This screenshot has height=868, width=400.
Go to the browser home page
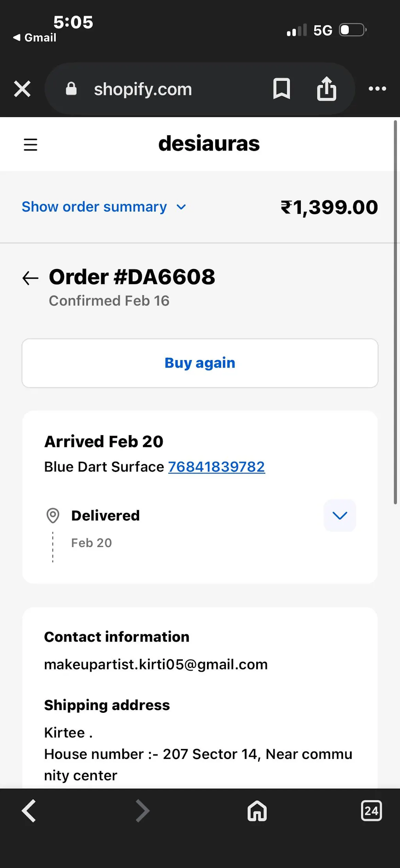click(x=257, y=811)
